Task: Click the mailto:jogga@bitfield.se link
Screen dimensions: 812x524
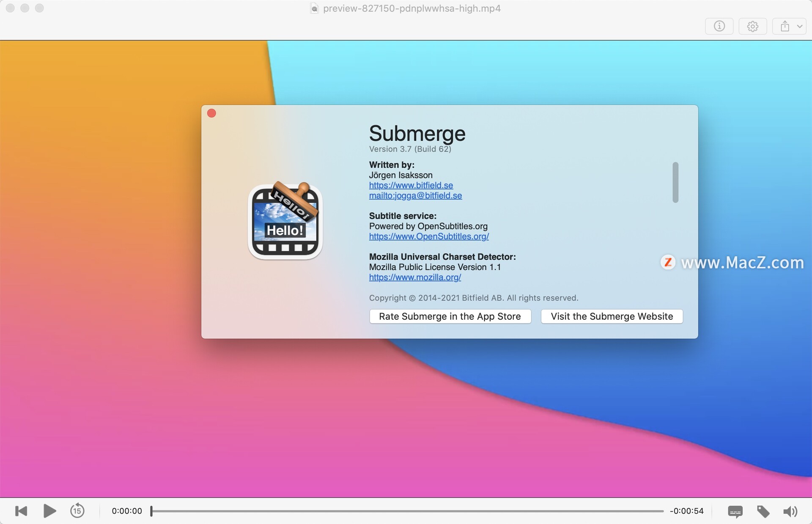Action: click(415, 195)
